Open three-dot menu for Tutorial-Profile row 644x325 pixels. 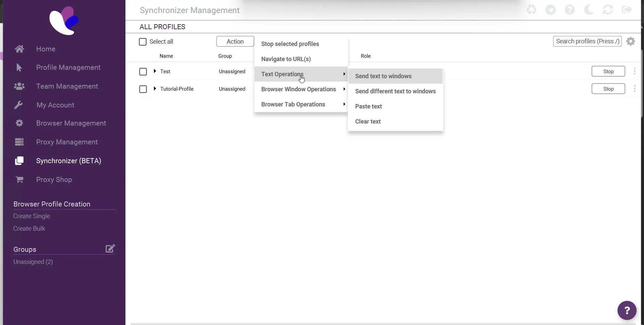coord(635,89)
